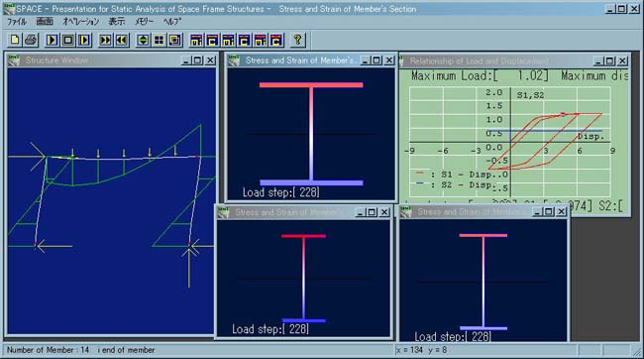Viewport: 644px width, 359px height.
Task: Start animation with the play button
Action: click(x=53, y=40)
